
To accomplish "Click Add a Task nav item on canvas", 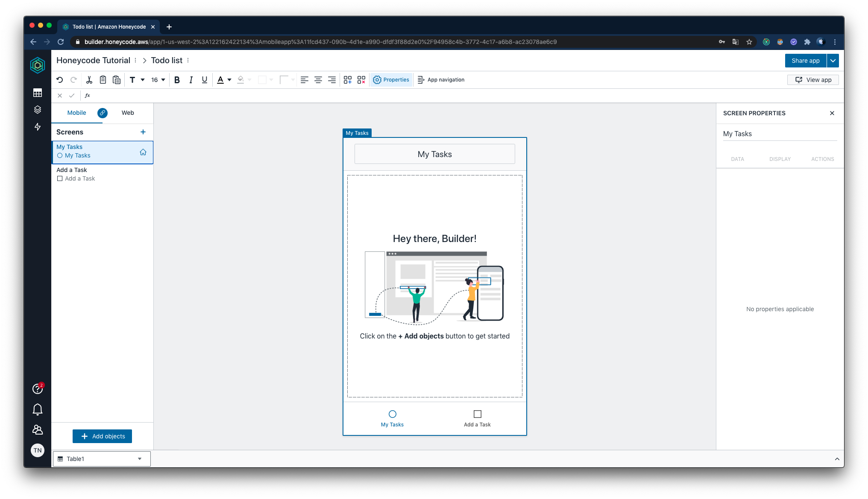I will [x=477, y=419].
